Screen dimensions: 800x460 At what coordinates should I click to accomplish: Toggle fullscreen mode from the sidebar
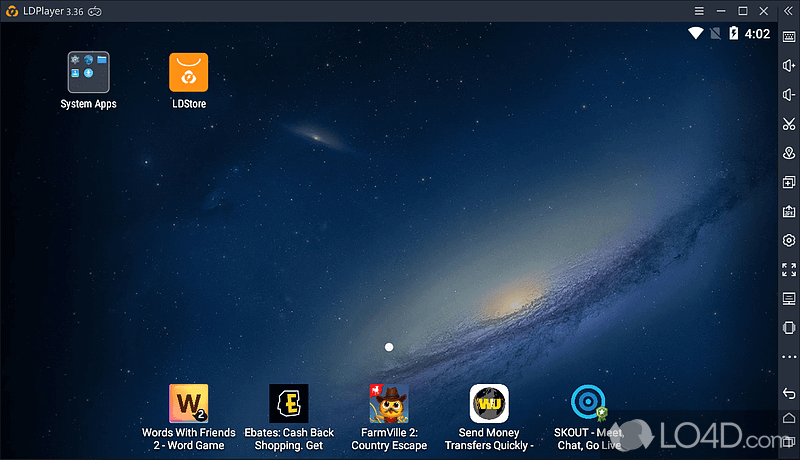[x=788, y=270]
